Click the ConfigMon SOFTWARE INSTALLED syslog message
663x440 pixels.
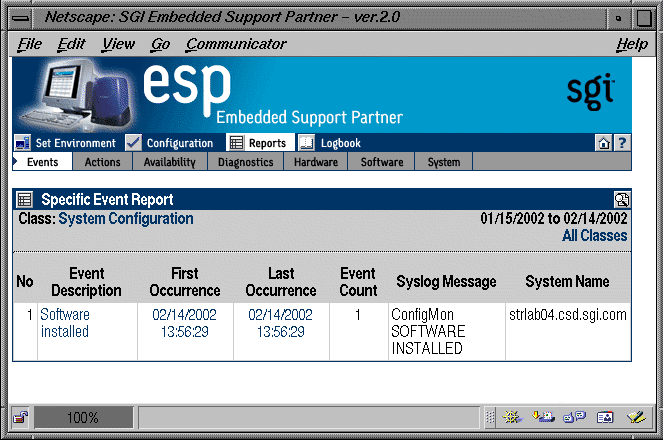pyautogui.click(x=428, y=331)
